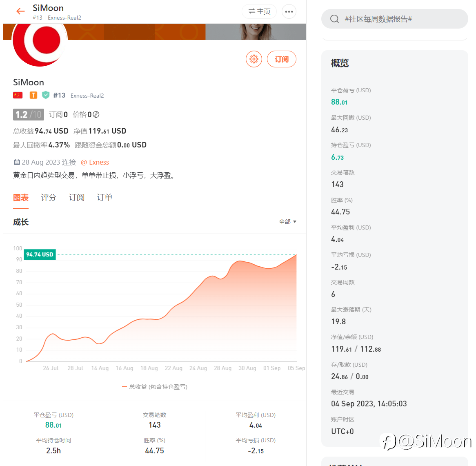Click the 存/取款 24.86 / 0.00 value
This screenshot has height=466, width=476.
tap(350, 377)
